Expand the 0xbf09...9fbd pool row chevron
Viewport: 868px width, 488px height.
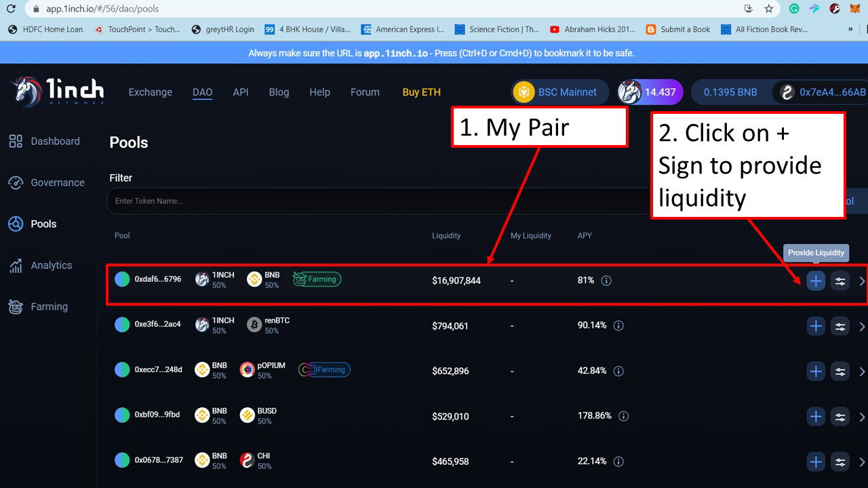[862, 417]
